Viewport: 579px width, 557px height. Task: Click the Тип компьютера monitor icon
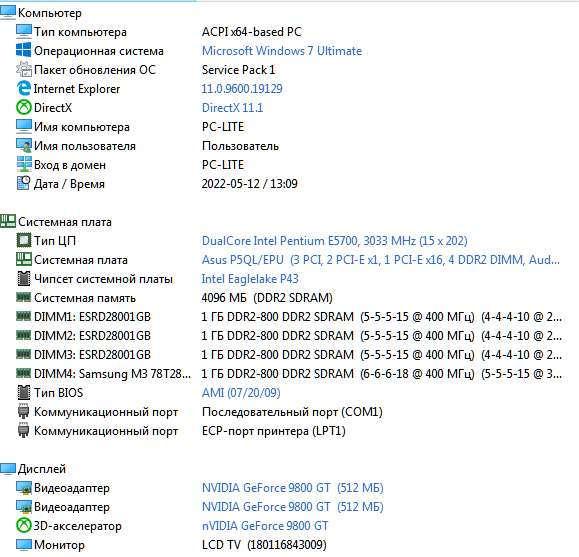pos(24,31)
